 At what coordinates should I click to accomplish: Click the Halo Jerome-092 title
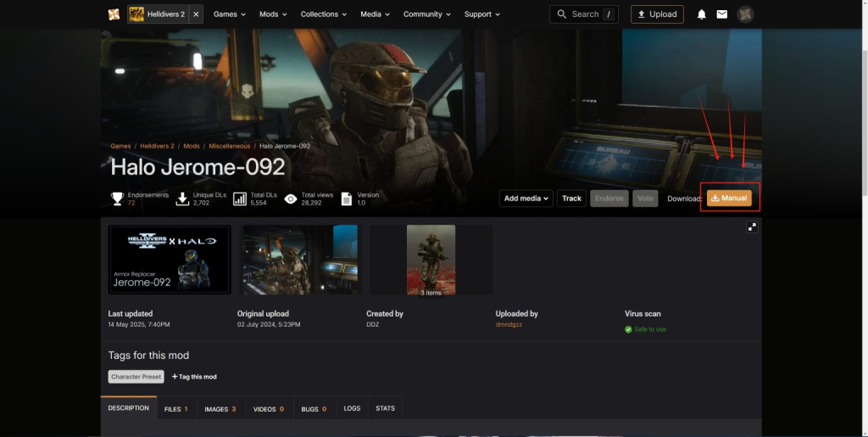point(198,166)
